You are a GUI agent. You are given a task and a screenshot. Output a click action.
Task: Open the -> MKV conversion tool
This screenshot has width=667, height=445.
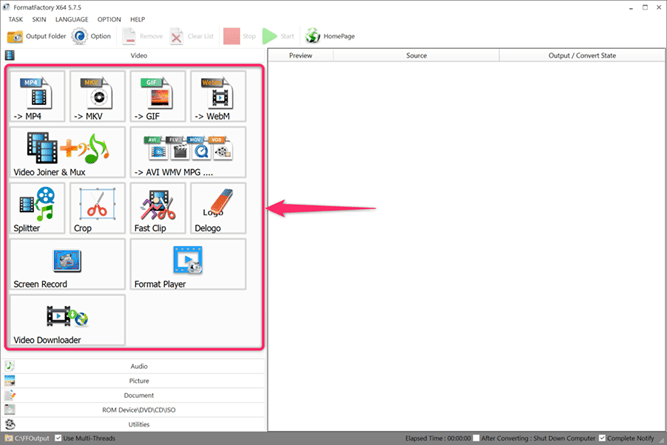pos(98,97)
